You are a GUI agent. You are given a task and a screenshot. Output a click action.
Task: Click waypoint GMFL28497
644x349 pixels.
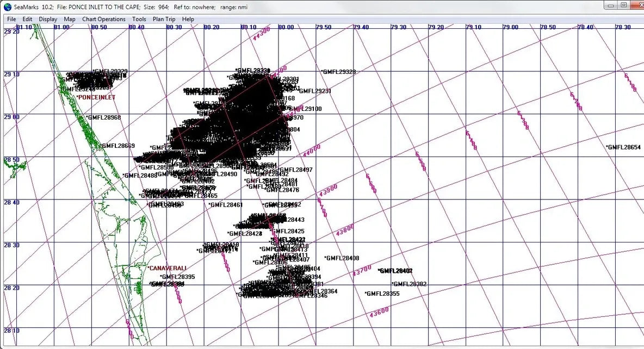[x=295, y=170]
